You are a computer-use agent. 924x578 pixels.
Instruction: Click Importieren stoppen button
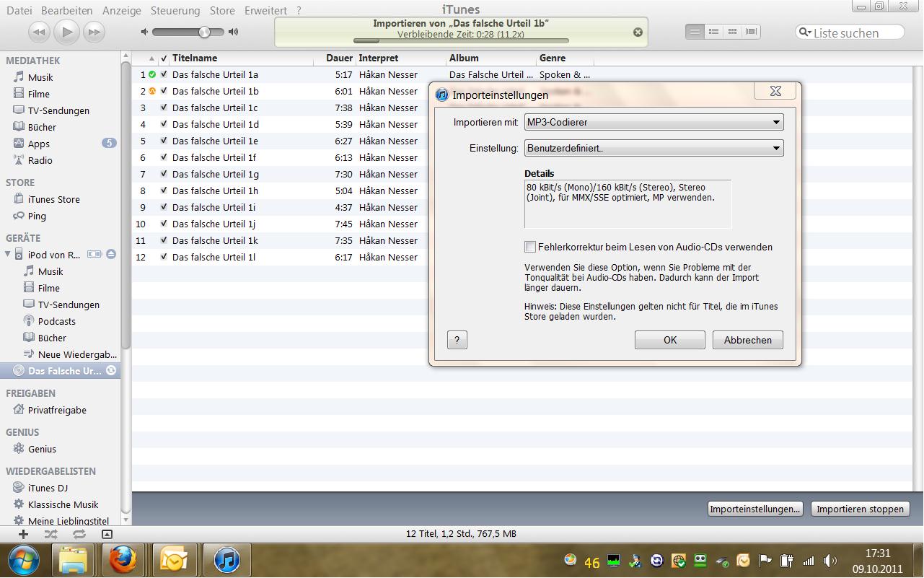coord(860,509)
